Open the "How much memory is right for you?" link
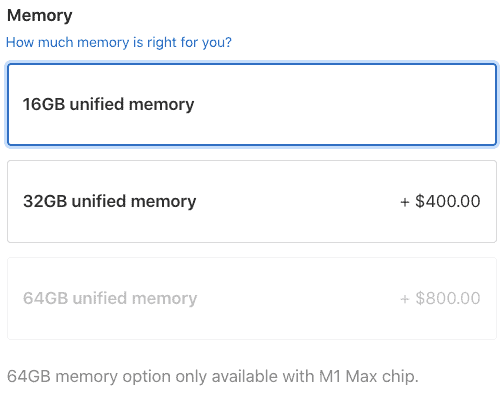Viewport: 504px width, 395px height. pos(119,43)
